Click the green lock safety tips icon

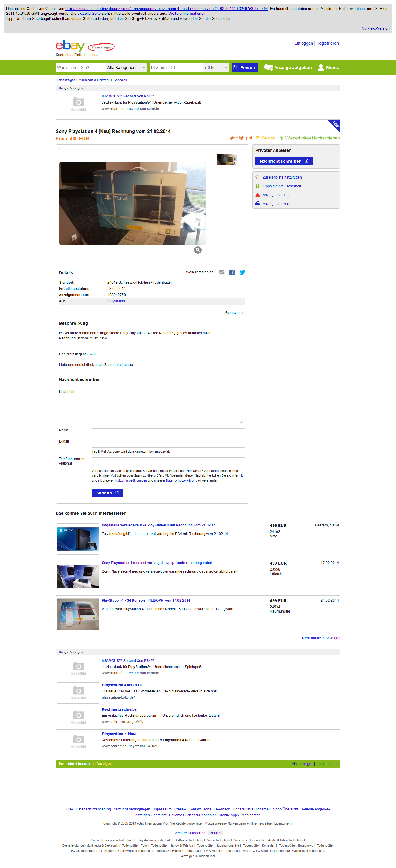pos(258,186)
